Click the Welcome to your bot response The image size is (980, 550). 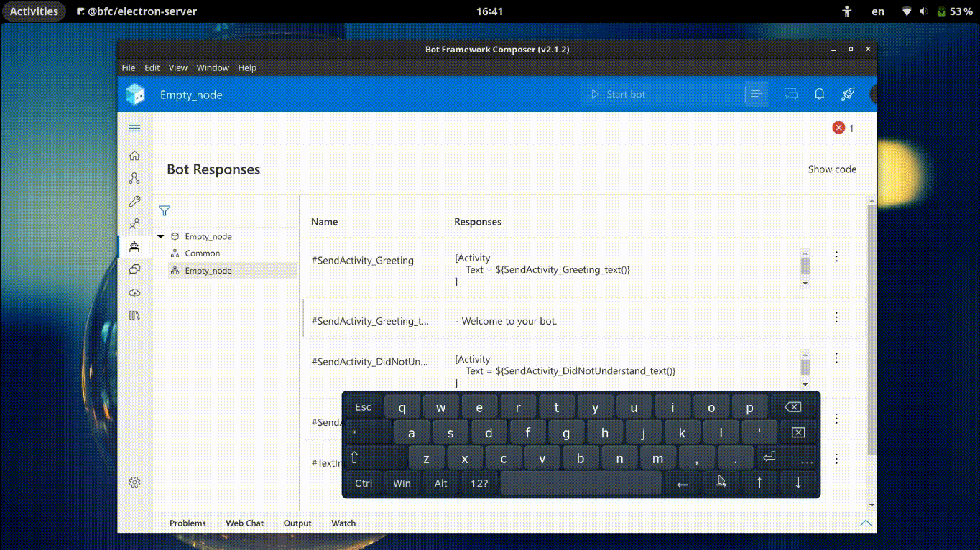(x=506, y=321)
